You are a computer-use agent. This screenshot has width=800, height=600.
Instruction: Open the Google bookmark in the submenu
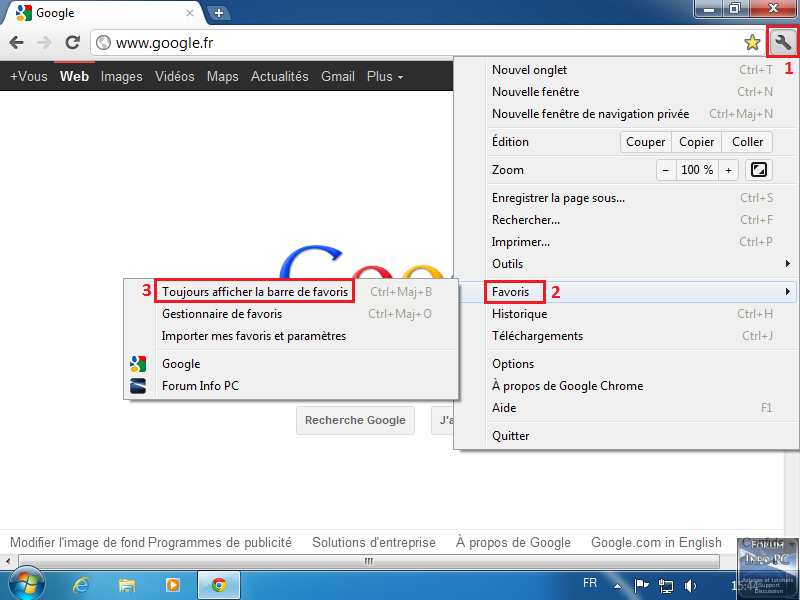[181, 364]
